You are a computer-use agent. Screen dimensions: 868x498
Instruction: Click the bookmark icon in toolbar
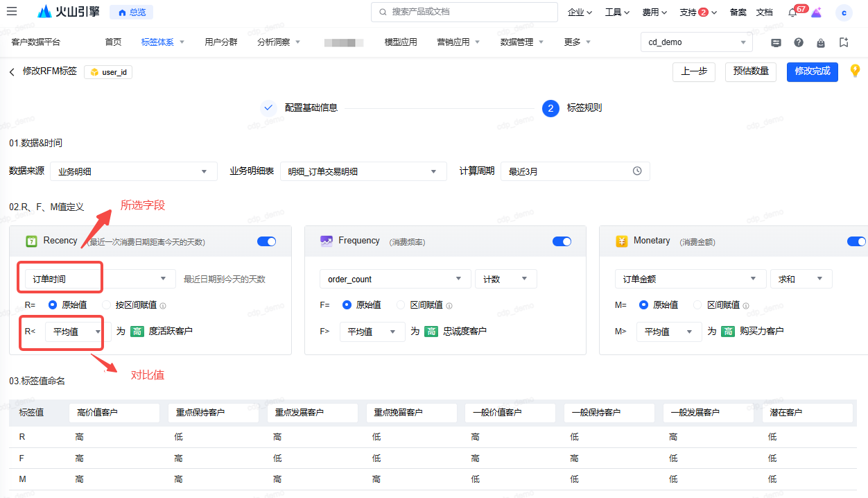click(844, 42)
